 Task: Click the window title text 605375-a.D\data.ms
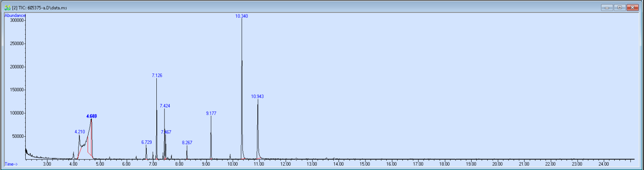(47, 8)
